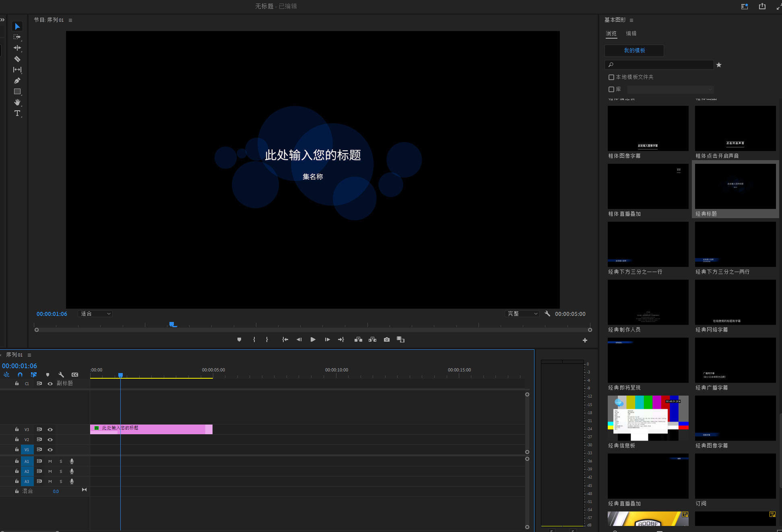The width and height of the screenshot is (782, 532).
Task: Mute audio track A1
Action: click(x=50, y=462)
